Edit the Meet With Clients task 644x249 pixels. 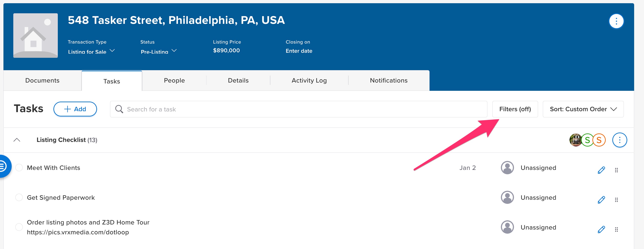[x=601, y=170]
